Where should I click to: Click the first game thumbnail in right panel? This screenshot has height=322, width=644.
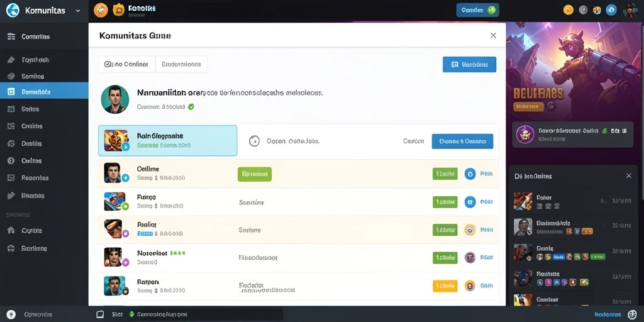523,201
